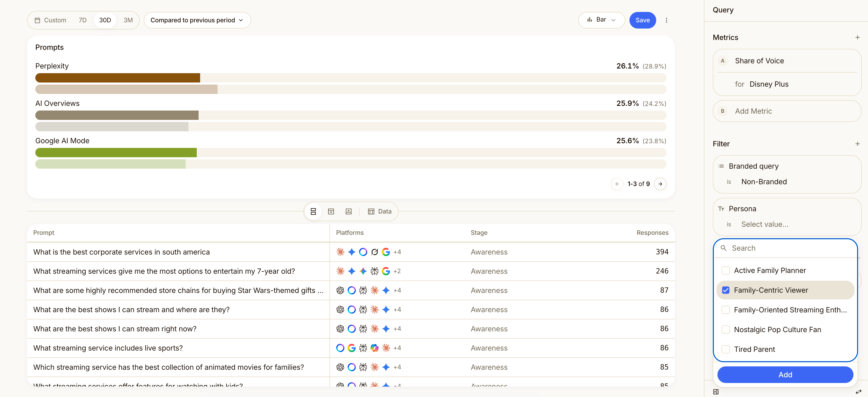Select Custom date range
The height and width of the screenshot is (397, 868).
point(51,20)
